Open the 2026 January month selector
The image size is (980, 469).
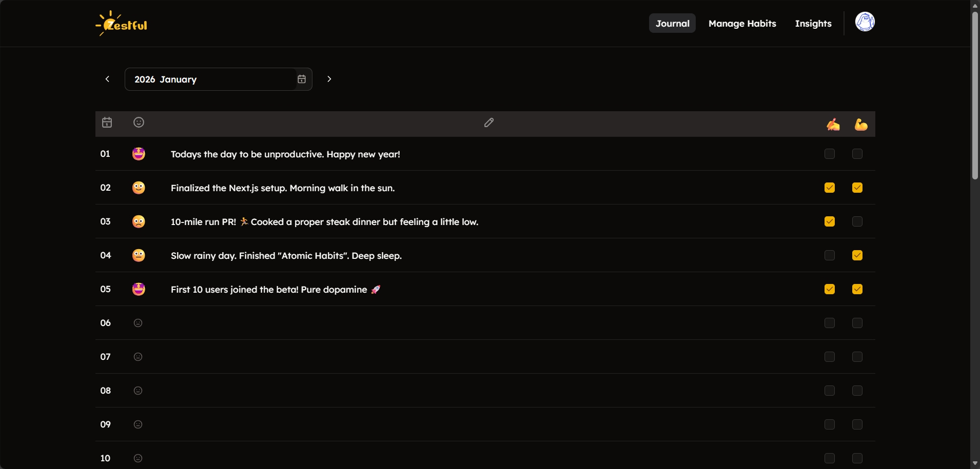219,79
